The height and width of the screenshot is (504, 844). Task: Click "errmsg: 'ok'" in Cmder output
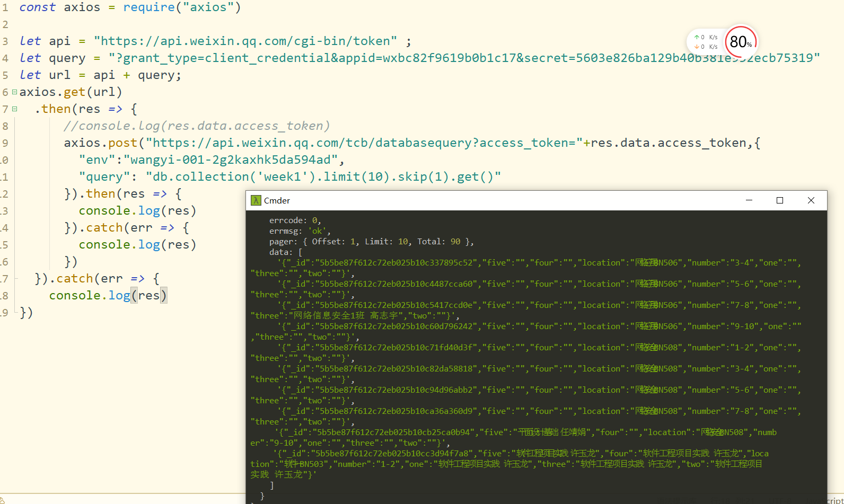tap(300, 231)
